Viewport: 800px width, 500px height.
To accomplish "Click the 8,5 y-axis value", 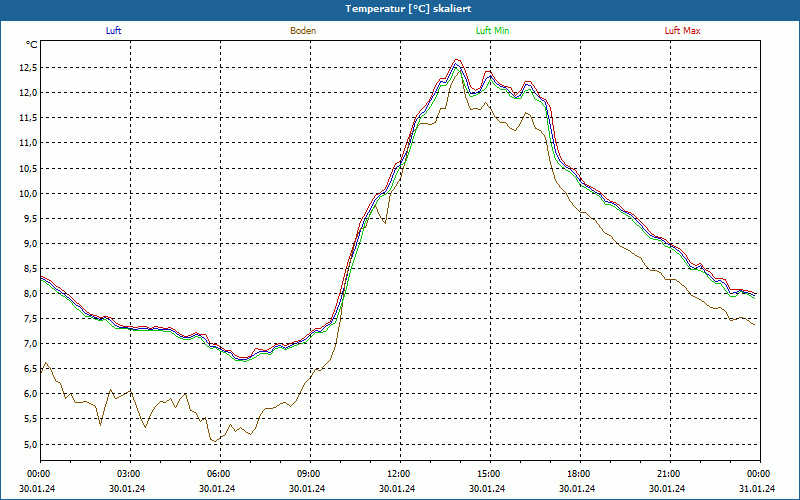I will coord(30,268).
